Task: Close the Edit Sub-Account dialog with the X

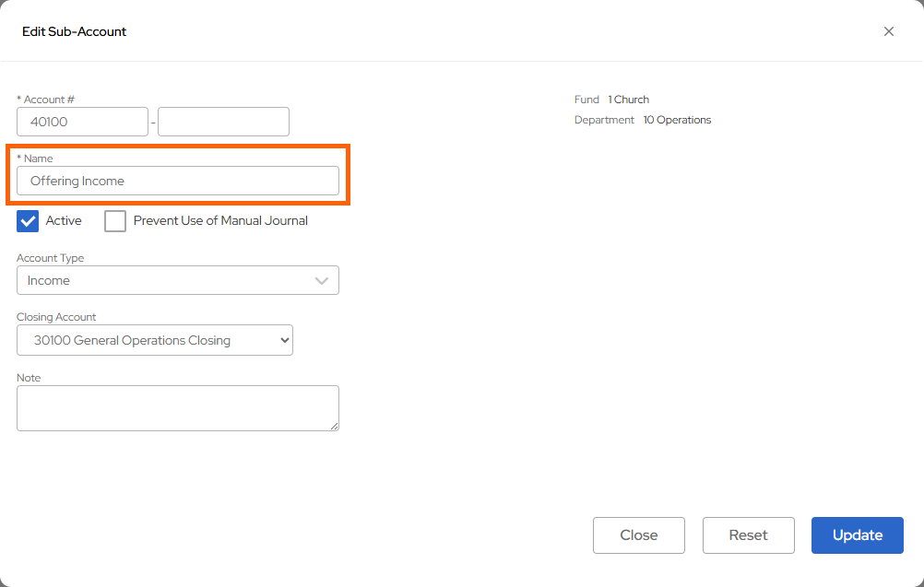Action: [x=888, y=30]
